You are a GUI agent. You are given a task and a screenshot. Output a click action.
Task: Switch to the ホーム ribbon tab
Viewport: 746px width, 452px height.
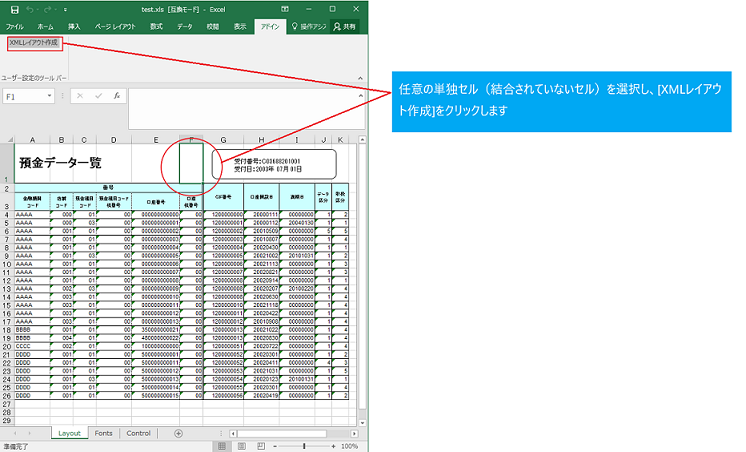46,27
